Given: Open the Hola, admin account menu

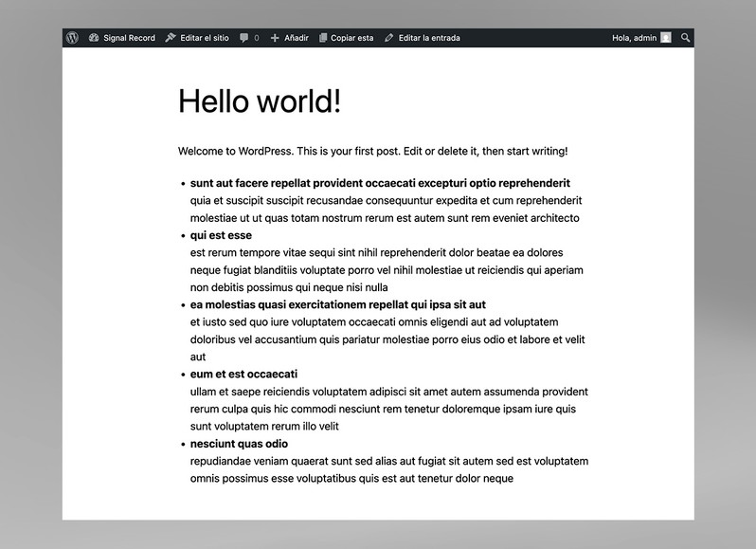Looking at the screenshot, I should (641, 38).
